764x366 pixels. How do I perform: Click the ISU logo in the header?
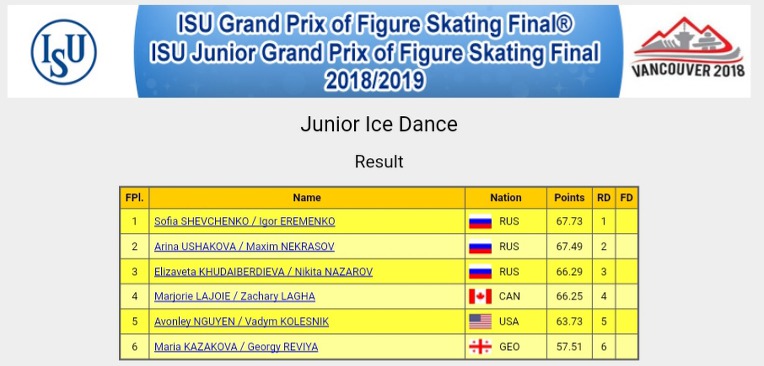click(63, 52)
